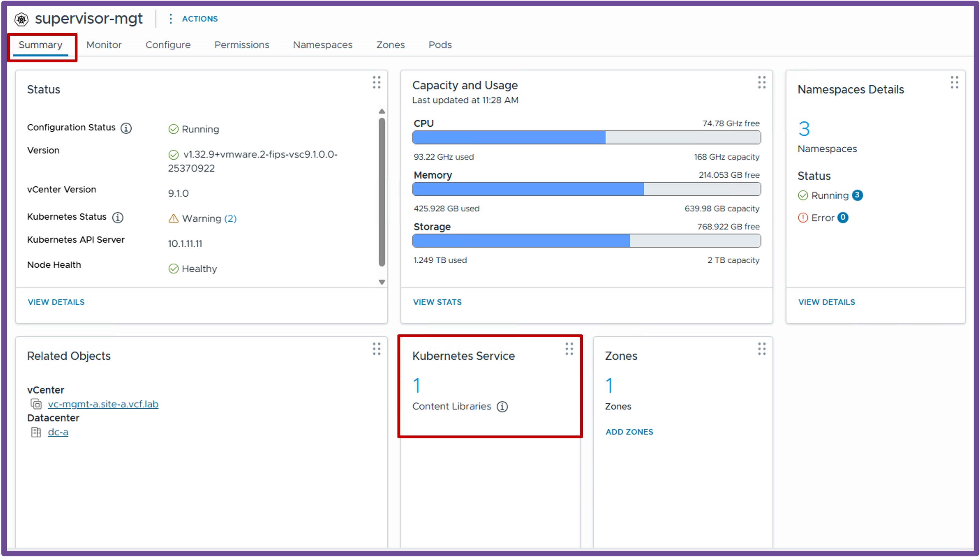Image resolution: width=980 pixels, height=557 pixels.
Task: Open the Actions three-dot menu icon
Action: 171,19
